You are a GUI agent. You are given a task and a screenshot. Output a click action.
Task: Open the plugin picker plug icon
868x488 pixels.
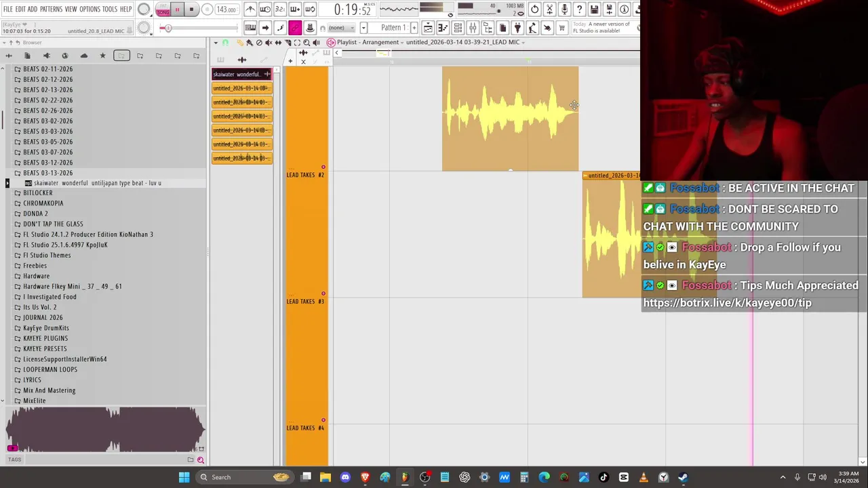pyautogui.click(x=517, y=28)
